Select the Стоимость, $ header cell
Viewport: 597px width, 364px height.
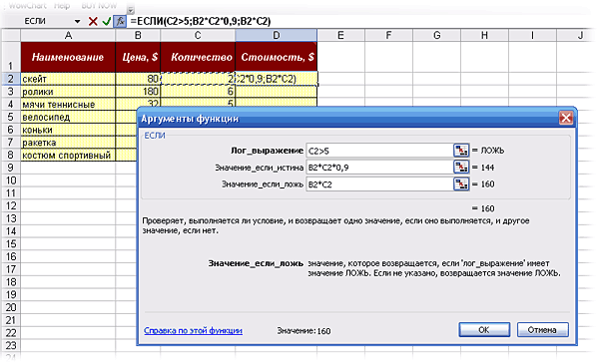(276, 57)
